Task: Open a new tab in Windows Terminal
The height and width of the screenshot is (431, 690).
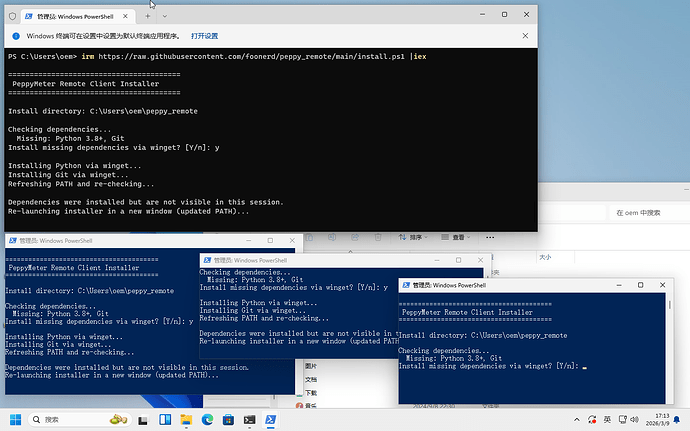Action: tap(148, 16)
